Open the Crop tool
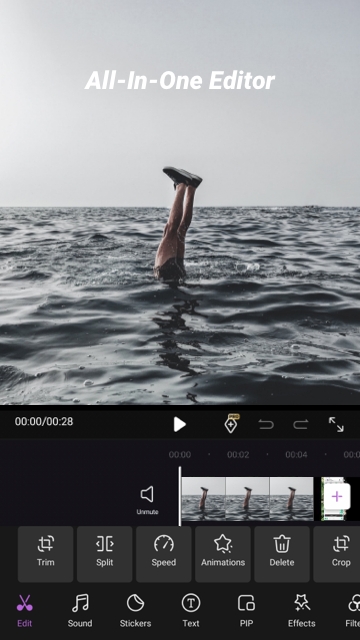The image size is (360, 640). tap(339, 554)
